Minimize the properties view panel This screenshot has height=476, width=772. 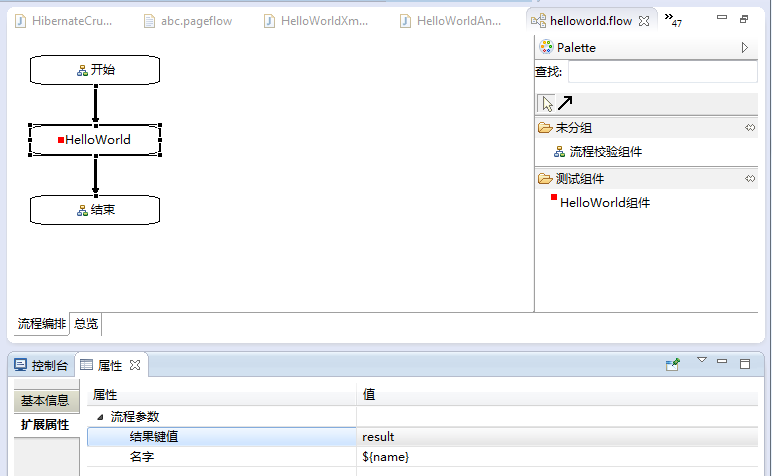722,361
